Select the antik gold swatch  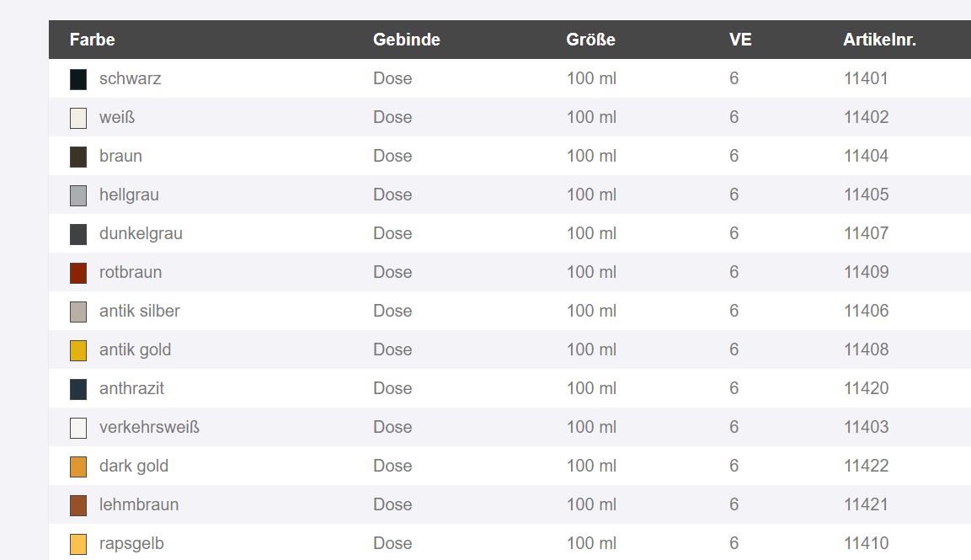pyautogui.click(x=78, y=350)
